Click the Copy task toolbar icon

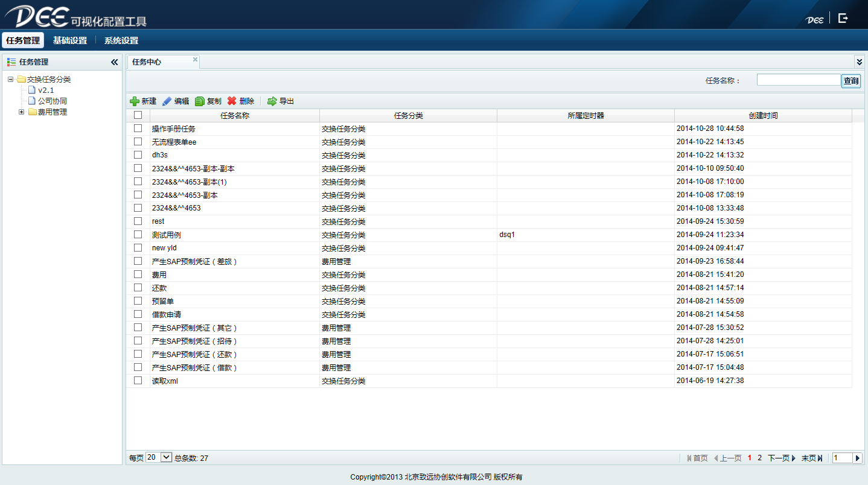pyautogui.click(x=200, y=101)
